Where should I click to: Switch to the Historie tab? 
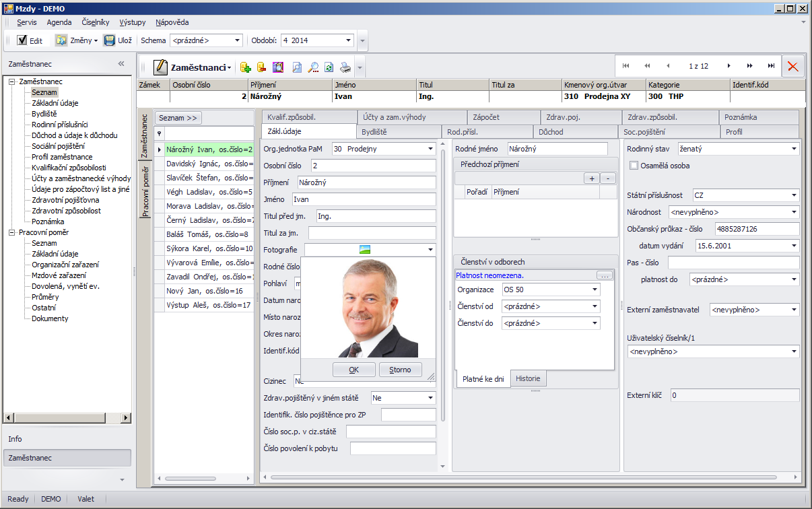click(x=528, y=378)
